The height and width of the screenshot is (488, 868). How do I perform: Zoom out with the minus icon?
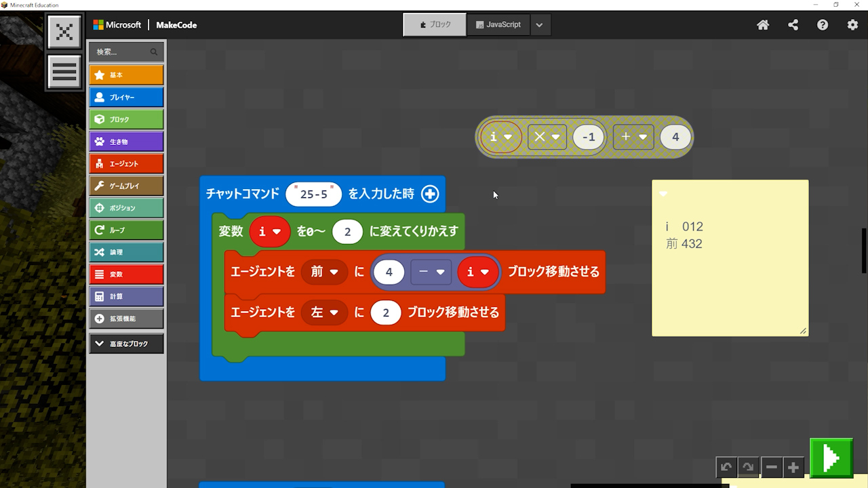771,467
